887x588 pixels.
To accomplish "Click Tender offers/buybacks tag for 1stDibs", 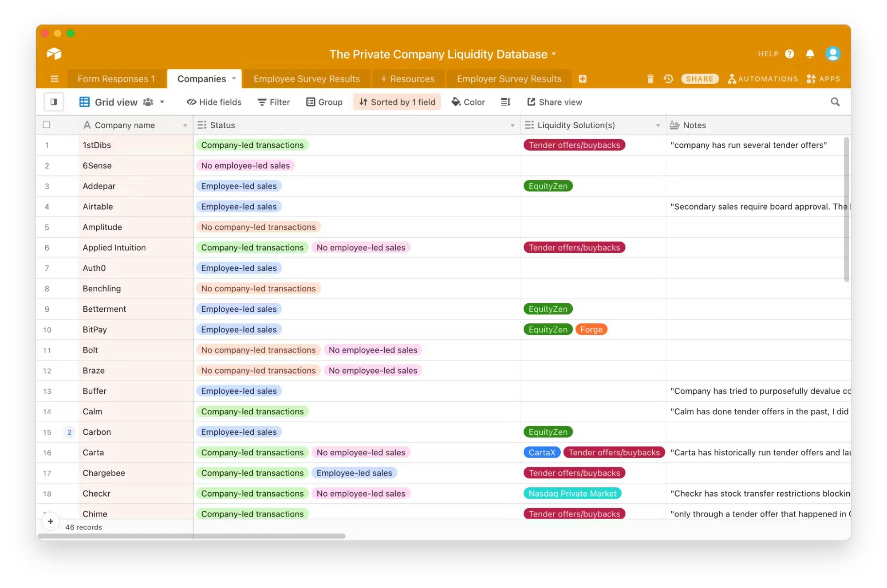I will coord(574,145).
